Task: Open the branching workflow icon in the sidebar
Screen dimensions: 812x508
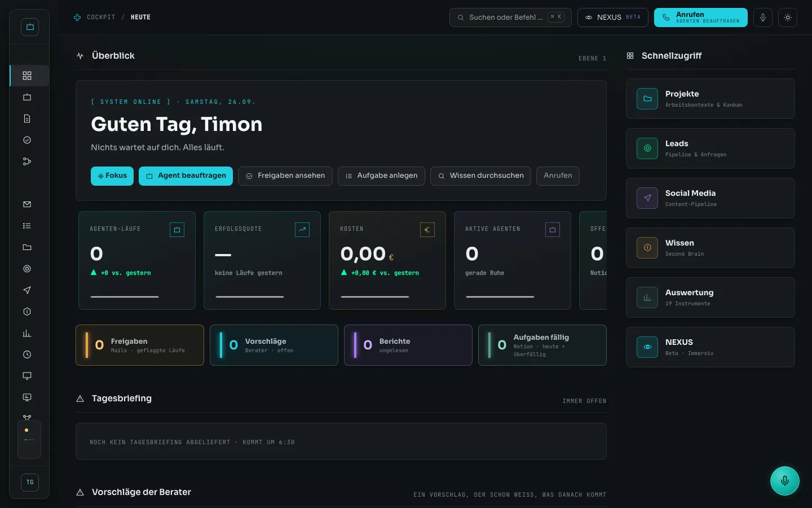Action: [27, 161]
